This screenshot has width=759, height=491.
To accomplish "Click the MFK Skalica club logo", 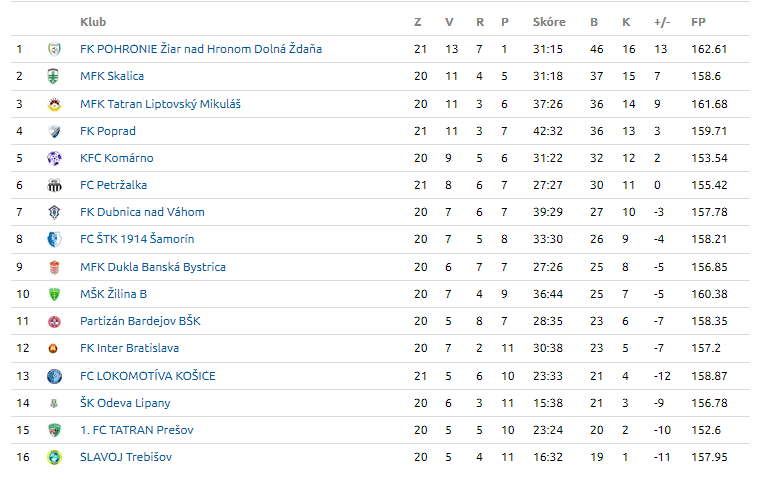I will (x=54, y=76).
